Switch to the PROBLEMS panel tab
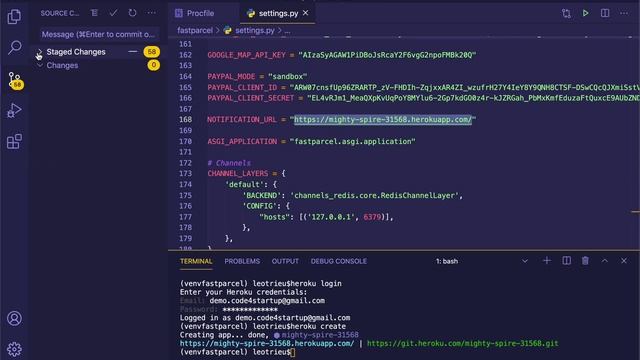This screenshot has width=640, height=360. click(x=242, y=261)
